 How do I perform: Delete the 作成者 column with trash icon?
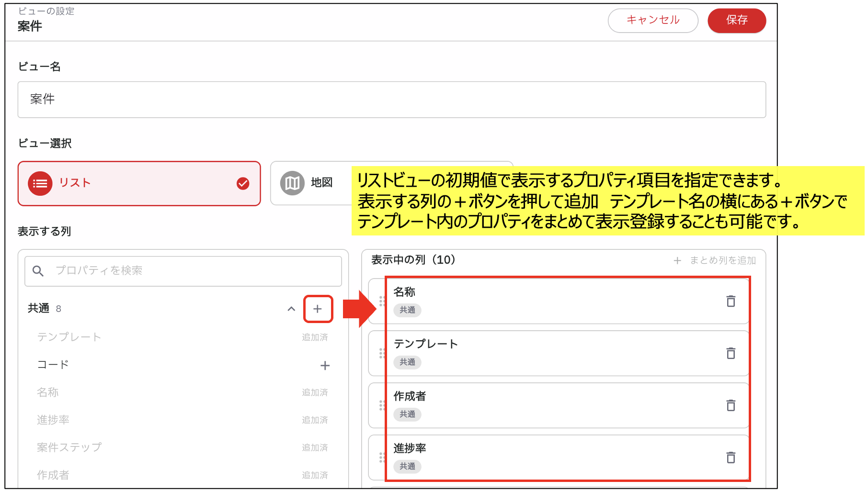pos(731,405)
